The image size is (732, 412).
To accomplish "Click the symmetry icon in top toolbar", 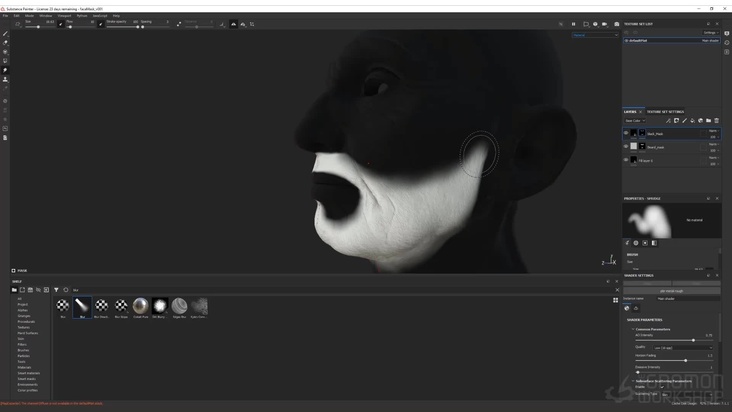I will tap(234, 24).
